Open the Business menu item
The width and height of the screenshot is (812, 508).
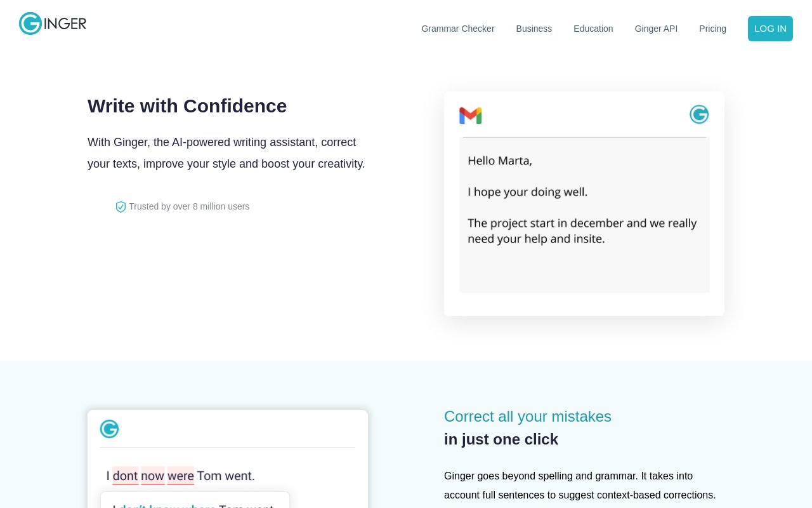534,29
